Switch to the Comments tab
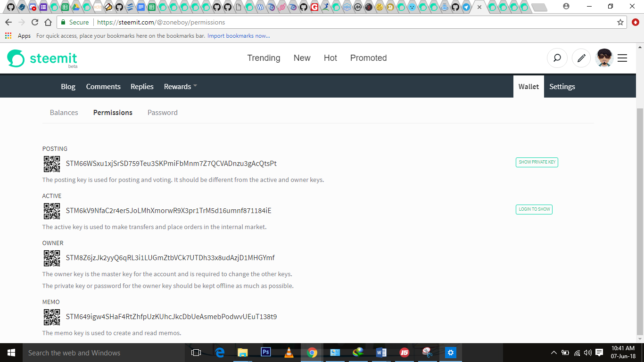This screenshot has height=362, width=644. pyautogui.click(x=103, y=87)
